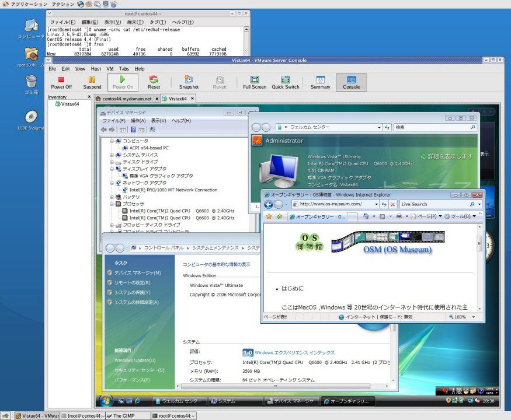Click the Revert toolbar button
511x420 pixels.
click(220, 83)
